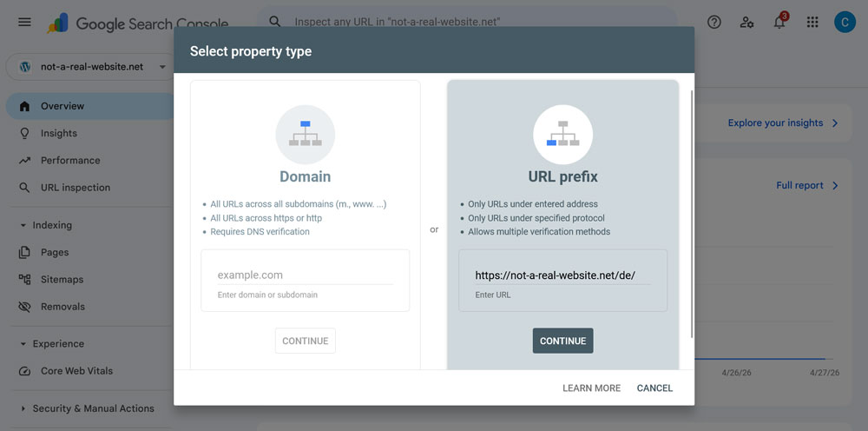Open the hamburger main menu
The image size is (868, 431).
24,23
